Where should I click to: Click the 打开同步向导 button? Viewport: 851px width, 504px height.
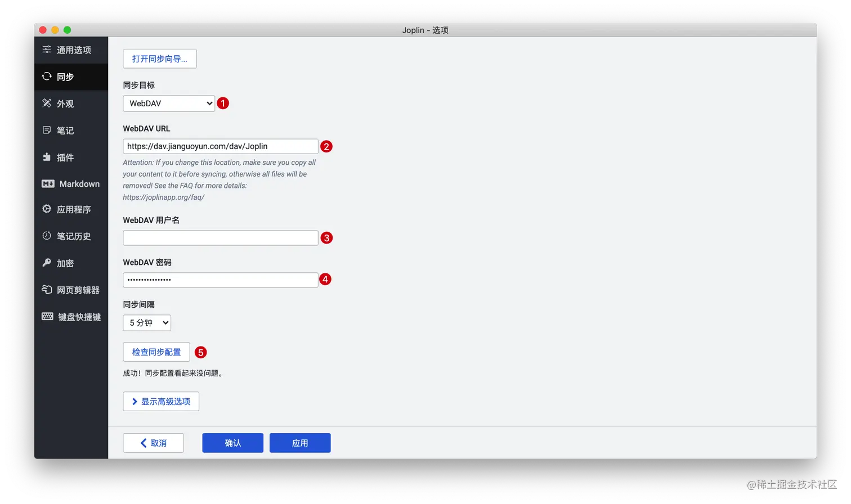click(160, 58)
